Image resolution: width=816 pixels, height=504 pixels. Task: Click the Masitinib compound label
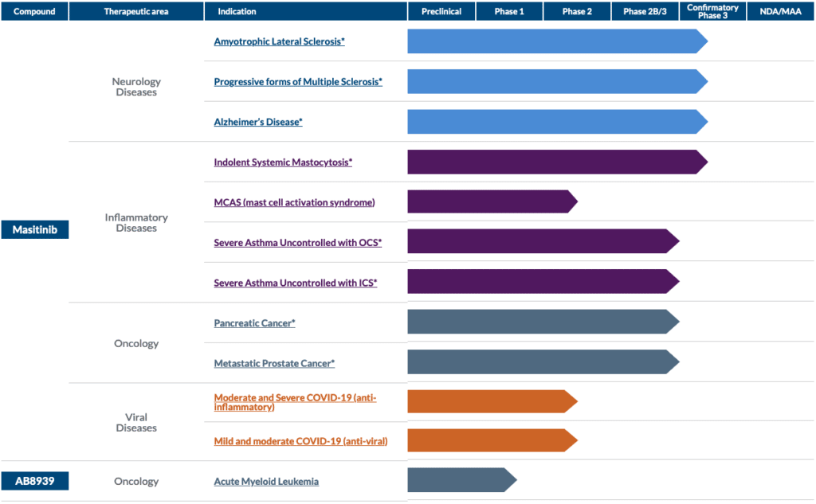[34, 229]
